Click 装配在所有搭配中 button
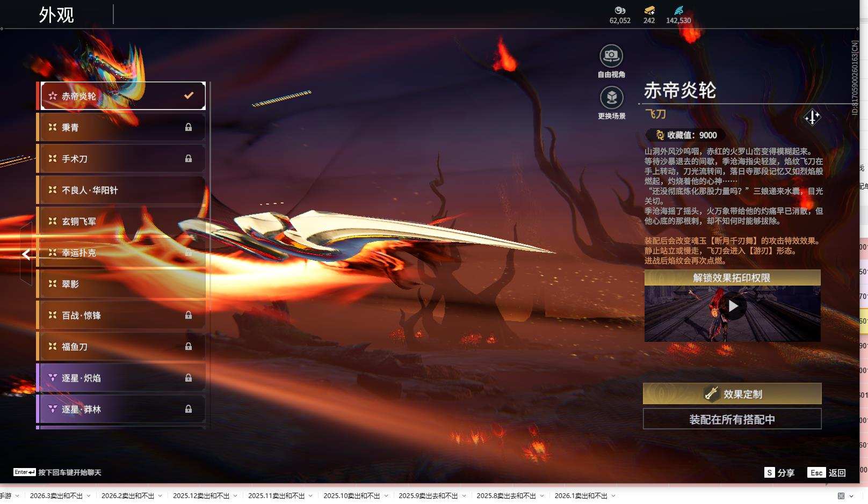Image resolution: width=868 pixels, height=504 pixels. [732, 419]
